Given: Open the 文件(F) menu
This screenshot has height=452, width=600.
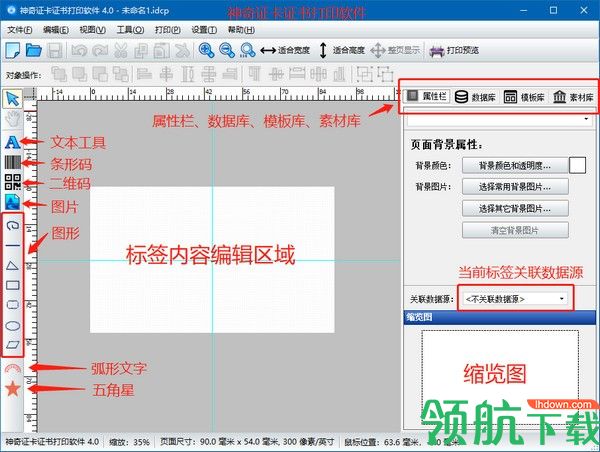Looking at the screenshot, I should coord(20,29).
